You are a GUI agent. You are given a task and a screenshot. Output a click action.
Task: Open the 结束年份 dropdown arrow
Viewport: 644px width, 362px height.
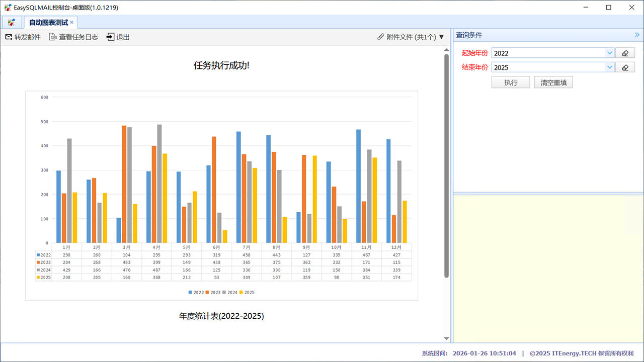(610, 67)
